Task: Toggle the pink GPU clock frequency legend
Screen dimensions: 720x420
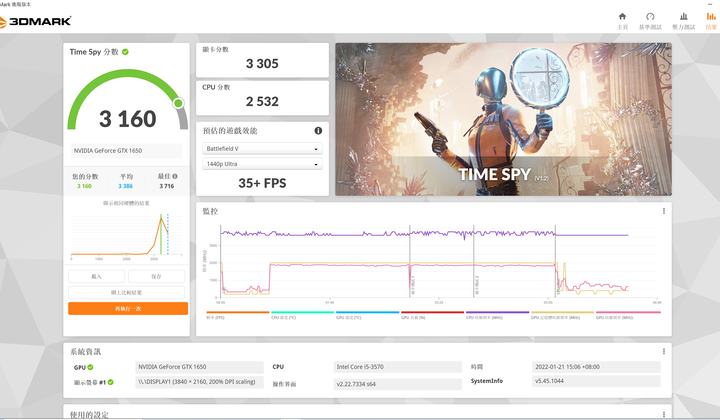Action: click(x=628, y=314)
